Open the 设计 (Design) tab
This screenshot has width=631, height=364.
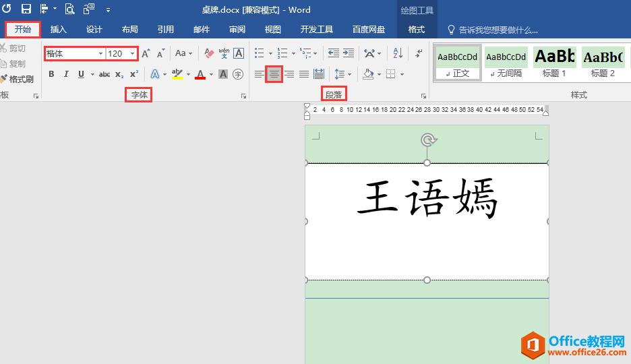[x=94, y=30]
